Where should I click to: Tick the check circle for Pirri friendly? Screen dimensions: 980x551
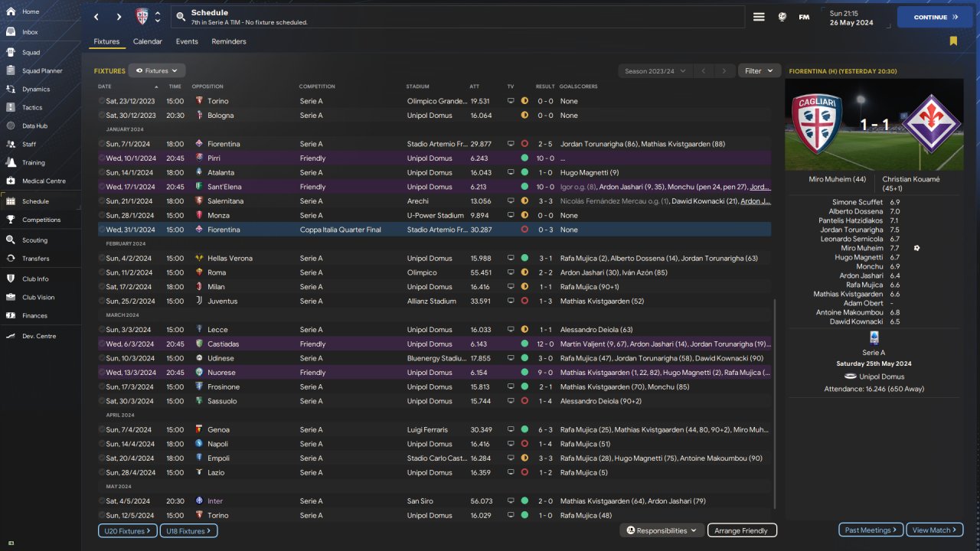pos(102,158)
